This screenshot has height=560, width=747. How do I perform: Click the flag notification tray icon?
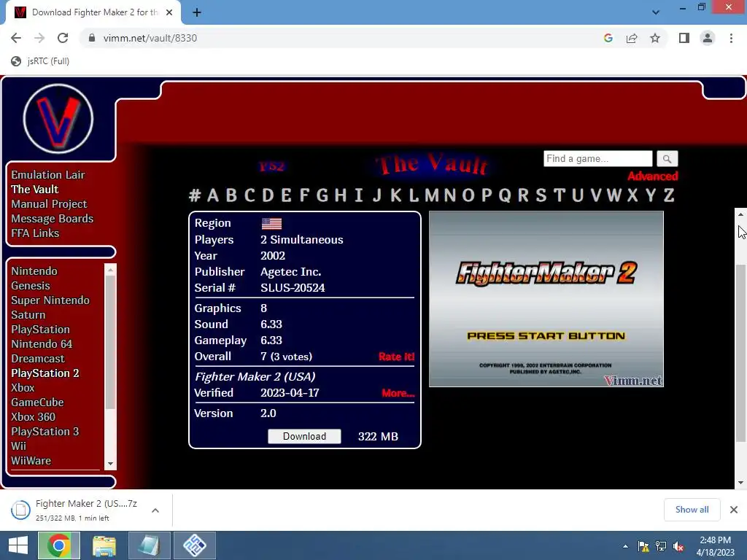tap(643, 546)
